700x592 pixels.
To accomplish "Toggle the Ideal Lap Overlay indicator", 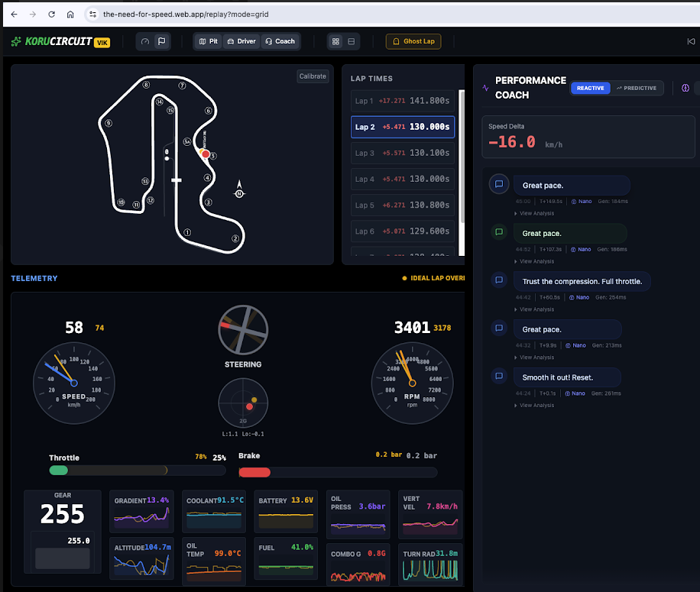I will (x=433, y=278).
